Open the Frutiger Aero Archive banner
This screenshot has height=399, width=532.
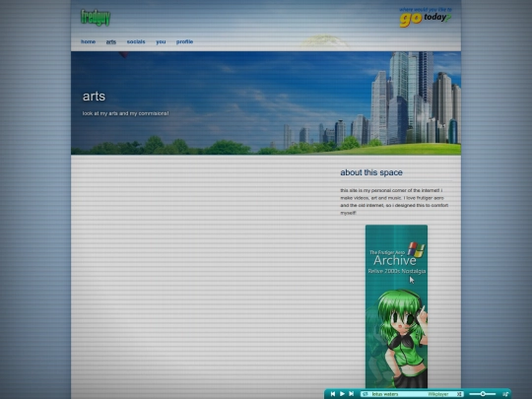point(396,306)
